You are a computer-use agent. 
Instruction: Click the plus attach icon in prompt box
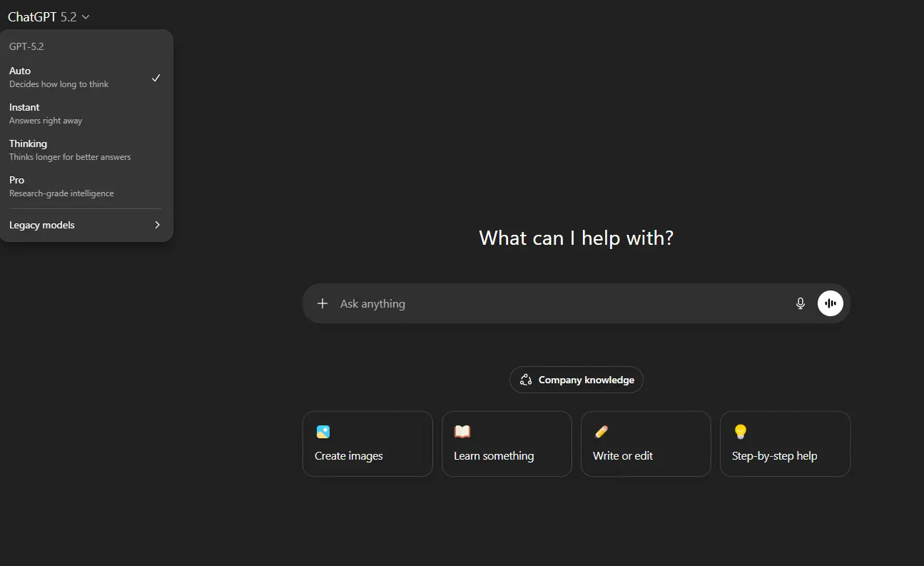(323, 303)
